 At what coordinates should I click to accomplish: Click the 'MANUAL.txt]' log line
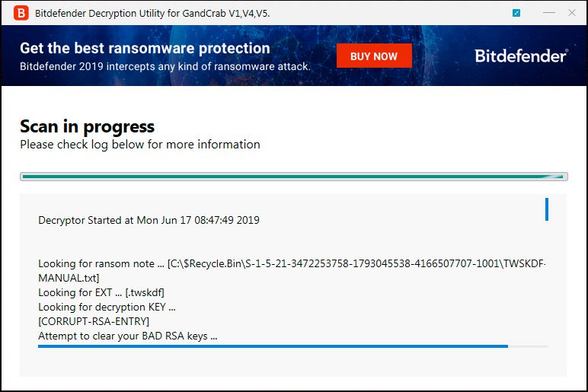[x=69, y=278]
